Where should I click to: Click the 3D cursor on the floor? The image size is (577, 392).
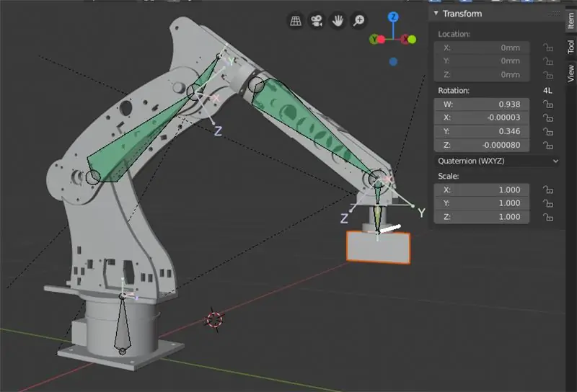pyautogui.click(x=215, y=319)
